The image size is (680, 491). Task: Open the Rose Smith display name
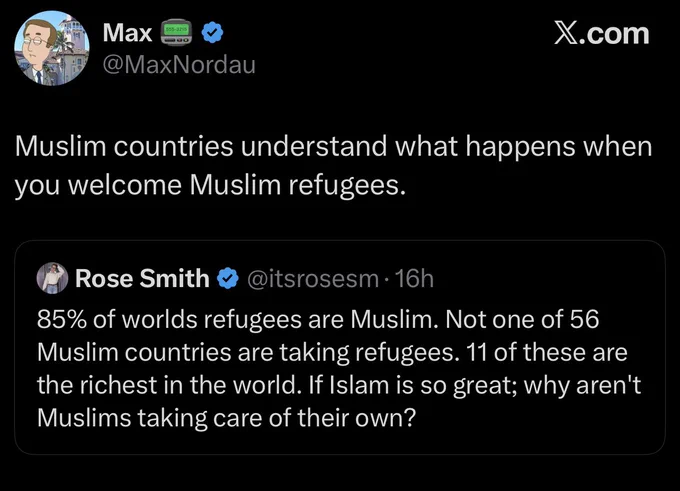[x=142, y=278]
